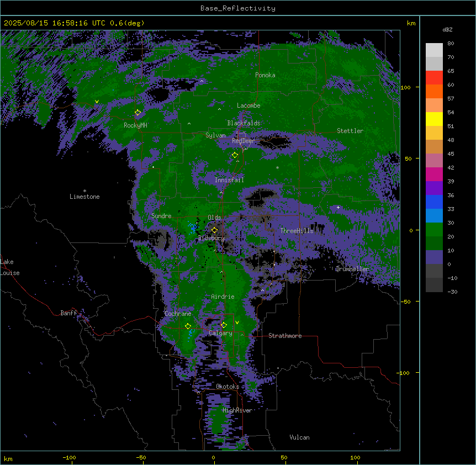Click the Drumheller city label
The height and width of the screenshot is (465, 476).
pos(352,269)
